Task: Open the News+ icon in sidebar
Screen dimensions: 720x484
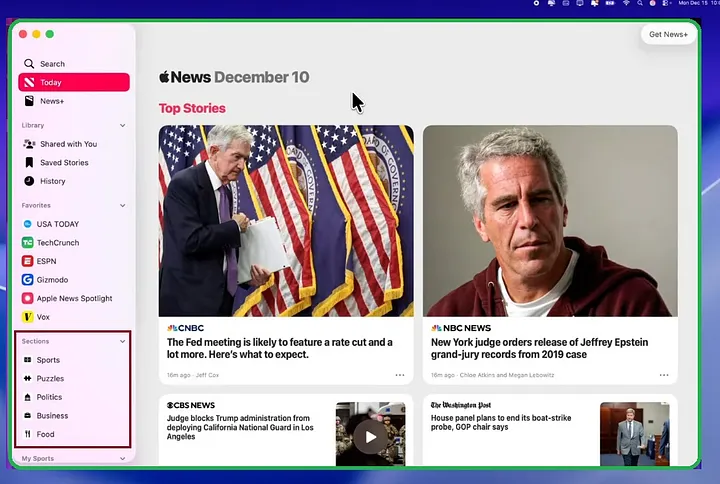Action: pos(29,101)
